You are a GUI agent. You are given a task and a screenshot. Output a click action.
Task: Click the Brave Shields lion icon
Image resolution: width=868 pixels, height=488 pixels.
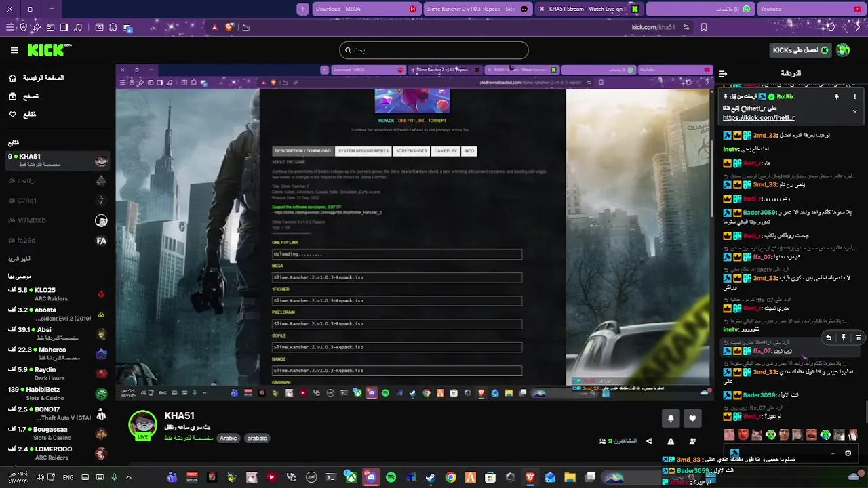[230, 27]
